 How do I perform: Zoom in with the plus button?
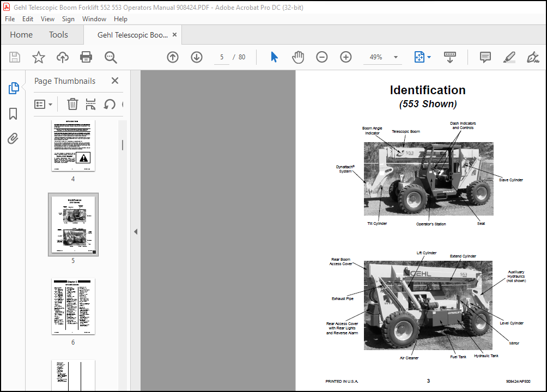(346, 57)
